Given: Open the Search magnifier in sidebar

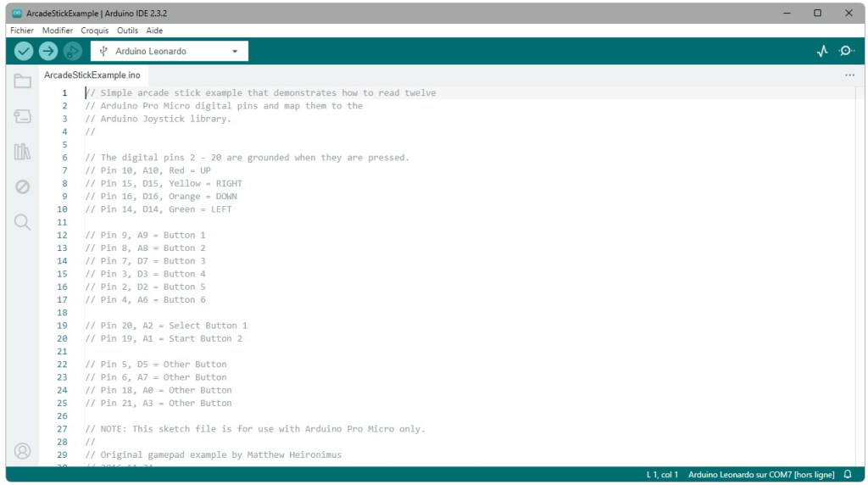Looking at the screenshot, I should tap(23, 222).
